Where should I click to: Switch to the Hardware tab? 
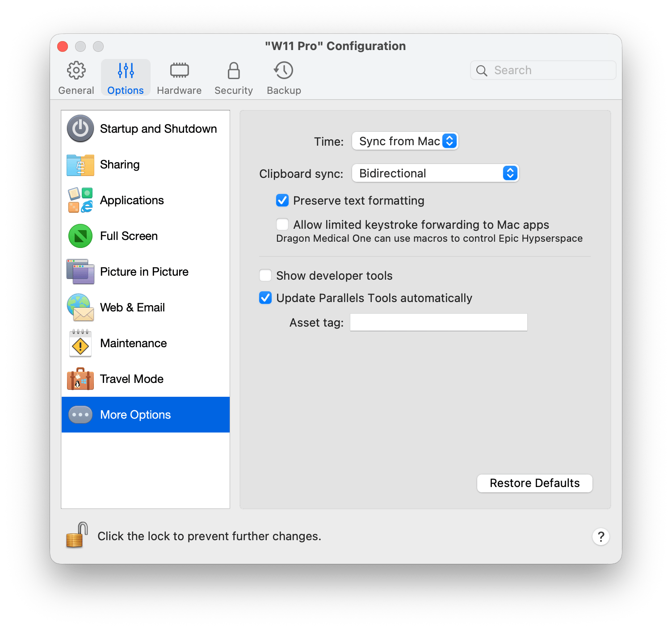[x=179, y=78]
